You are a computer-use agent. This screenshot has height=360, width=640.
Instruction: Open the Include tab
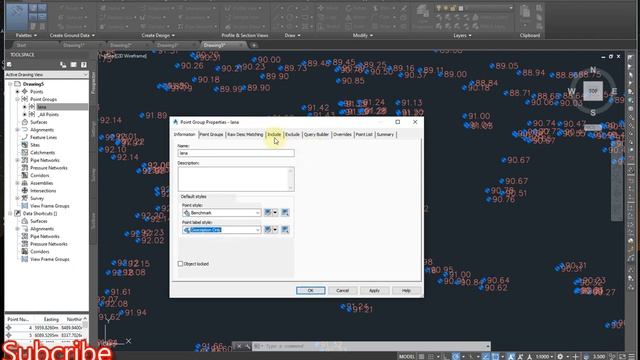pyautogui.click(x=274, y=134)
